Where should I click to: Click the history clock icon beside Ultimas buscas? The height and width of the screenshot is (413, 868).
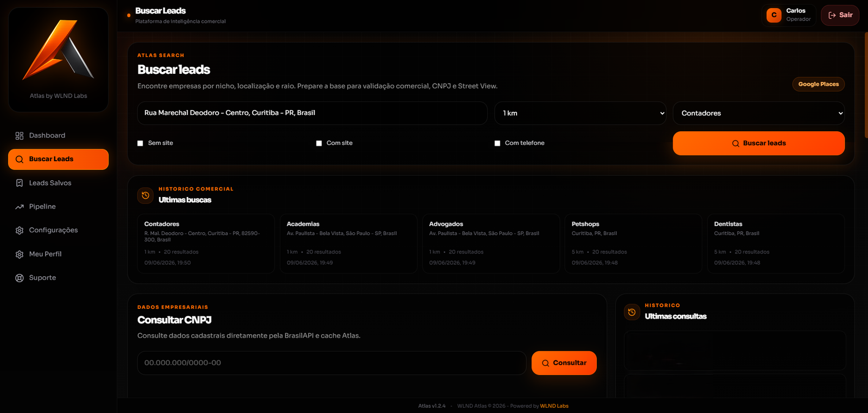(145, 195)
